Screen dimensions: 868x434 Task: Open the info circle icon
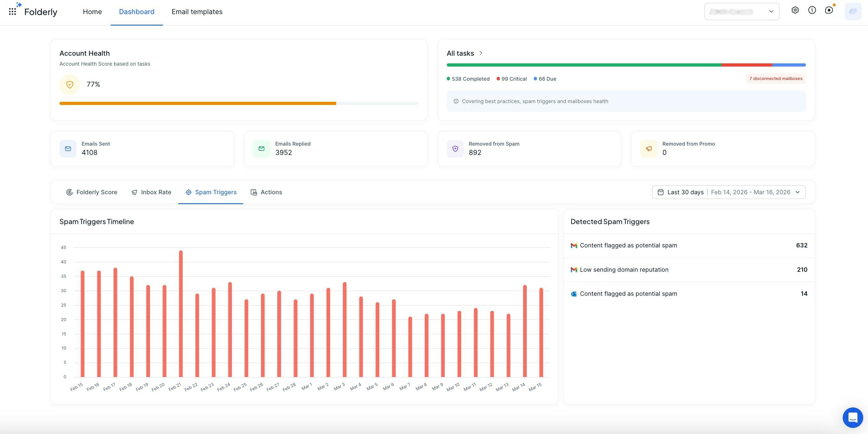(x=812, y=11)
